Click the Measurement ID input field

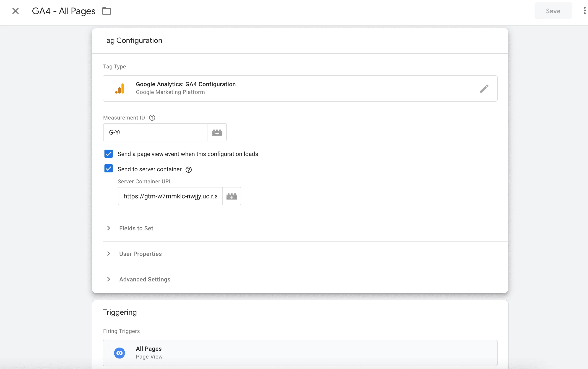[x=155, y=132]
